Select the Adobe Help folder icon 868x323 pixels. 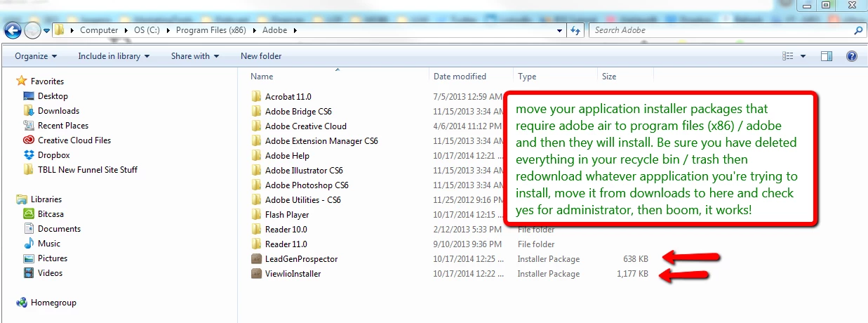coord(256,156)
